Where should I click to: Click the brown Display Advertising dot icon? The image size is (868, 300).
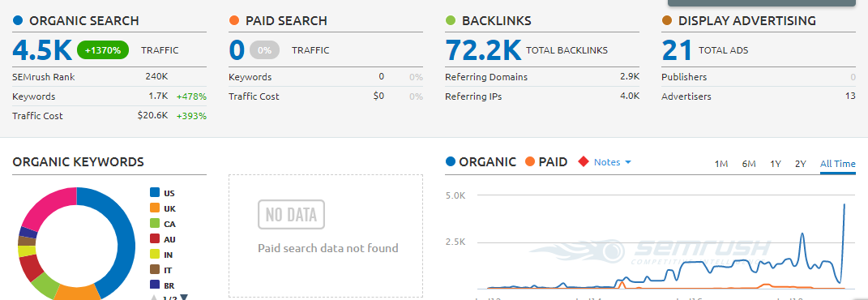pyautogui.click(x=667, y=20)
